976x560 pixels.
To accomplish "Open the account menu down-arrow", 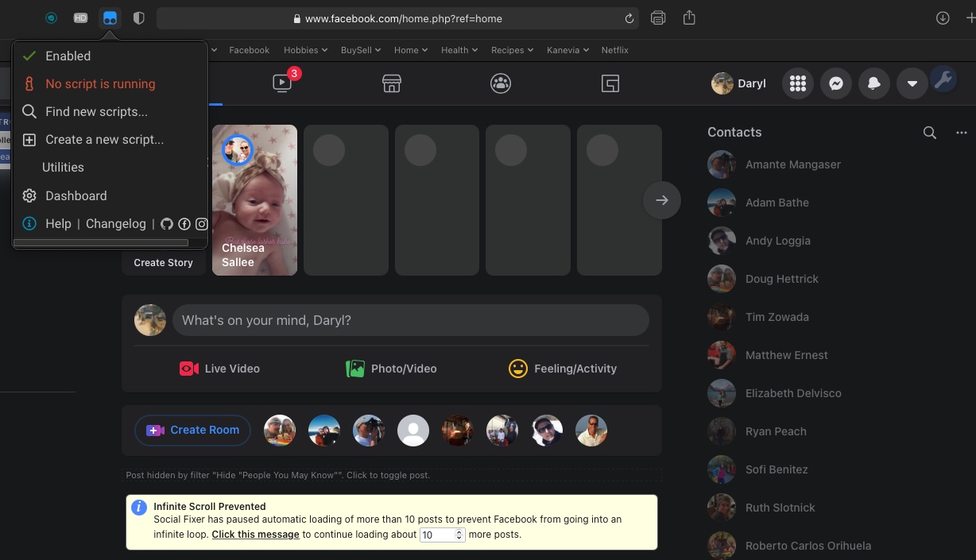I will [912, 83].
